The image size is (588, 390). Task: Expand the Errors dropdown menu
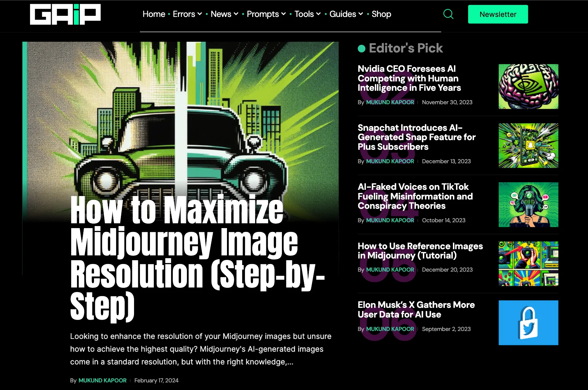coord(187,14)
